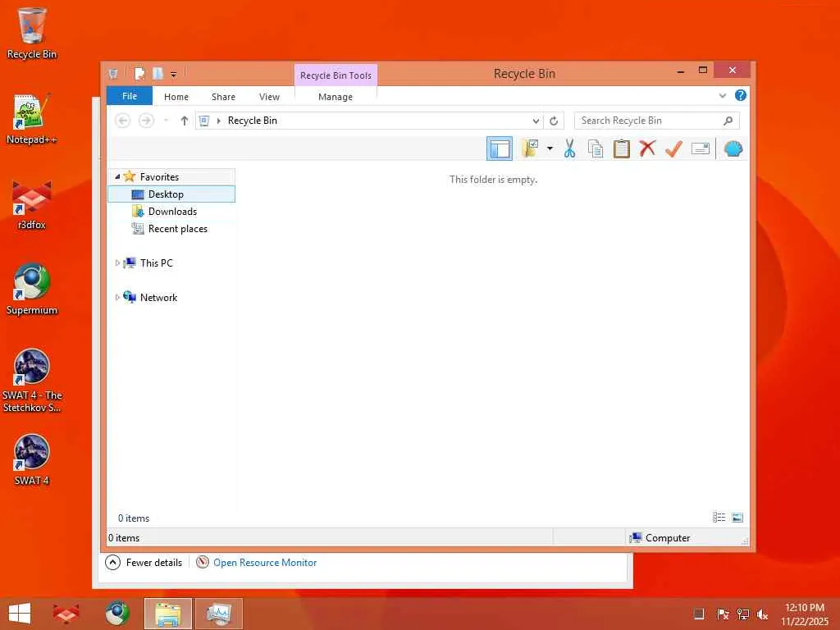Click the Recycle Bin icon in address bar
This screenshot has width=840, height=630.
point(204,121)
